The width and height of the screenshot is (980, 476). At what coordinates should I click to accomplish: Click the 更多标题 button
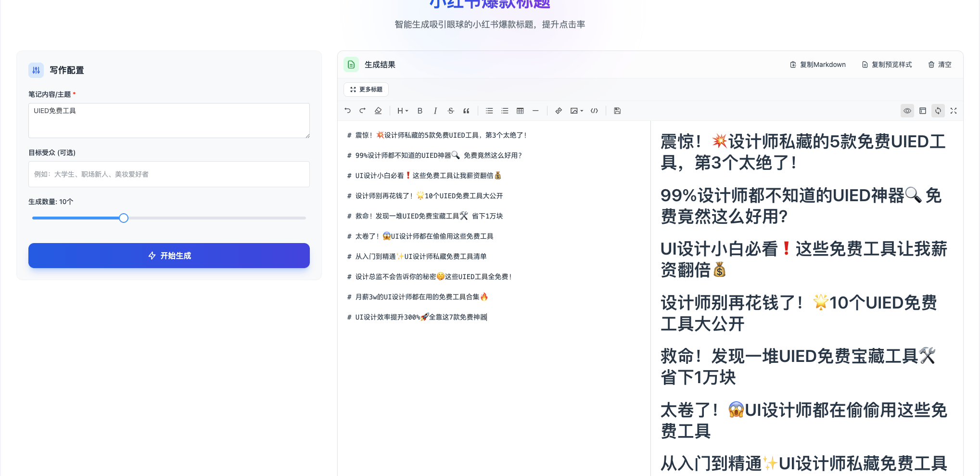366,90
